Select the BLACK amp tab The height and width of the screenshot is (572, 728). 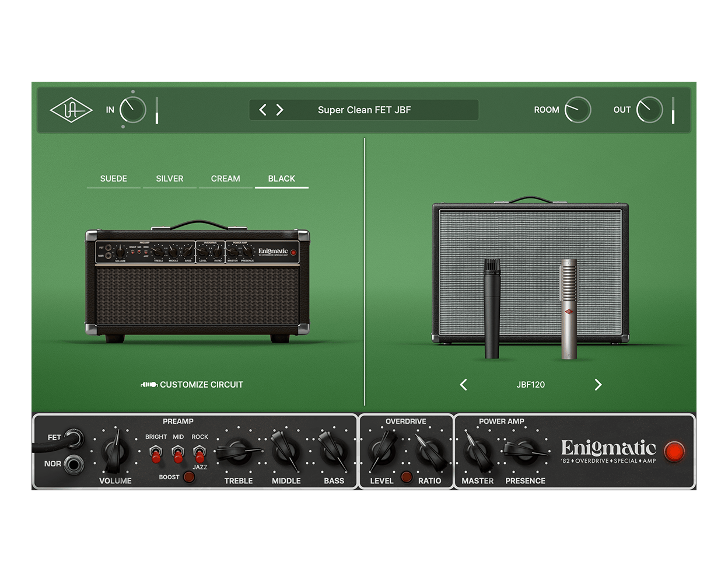point(282,179)
